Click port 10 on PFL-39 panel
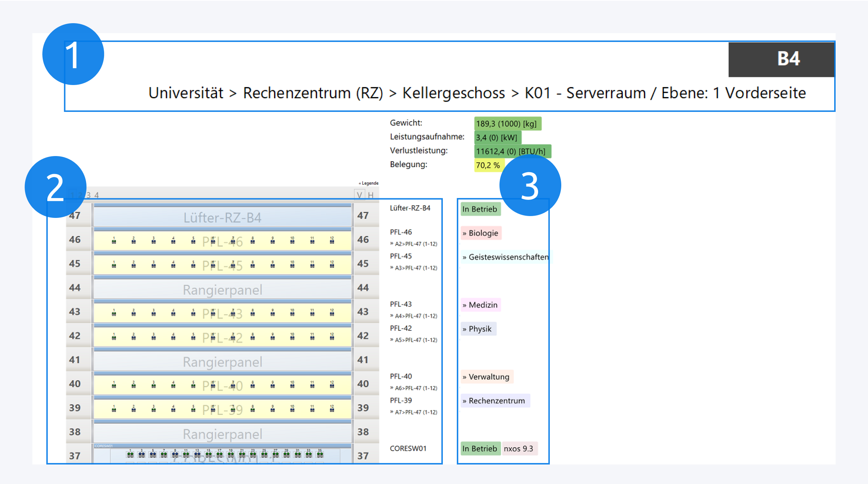The width and height of the screenshot is (868, 484). tap(292, 409)
